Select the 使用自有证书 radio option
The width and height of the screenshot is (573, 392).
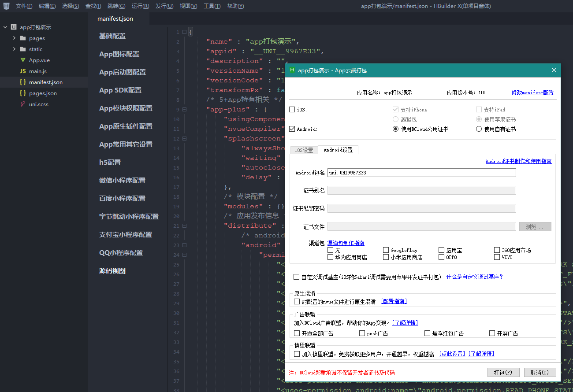point(479,129)
